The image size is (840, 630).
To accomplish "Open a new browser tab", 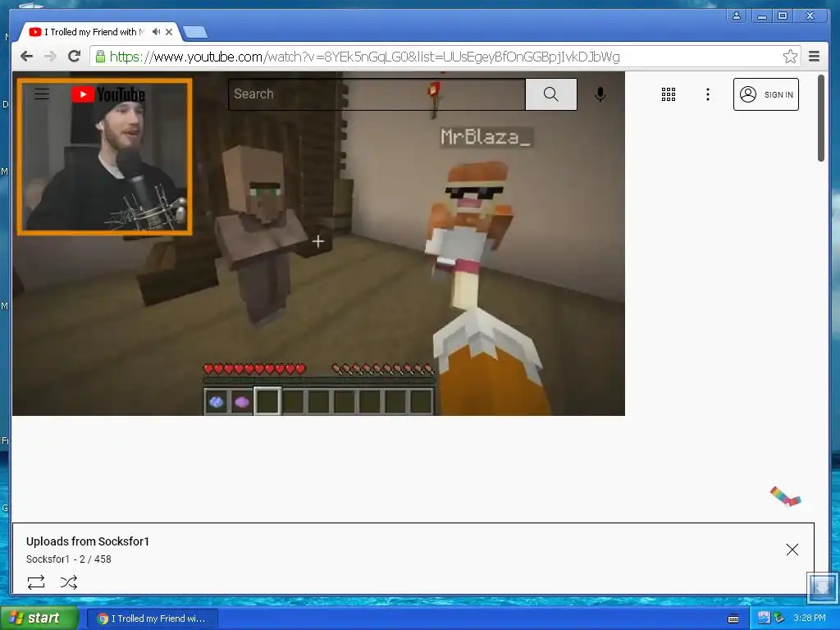I will pyautogui.click(x=195, y=32).
